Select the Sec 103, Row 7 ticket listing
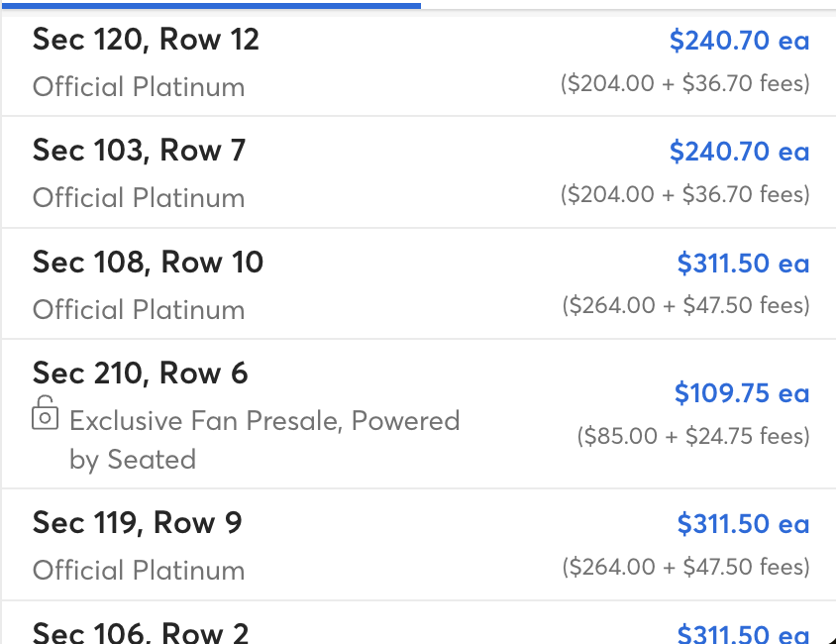This screenshot has height=644, width=836. click(419, 172)
